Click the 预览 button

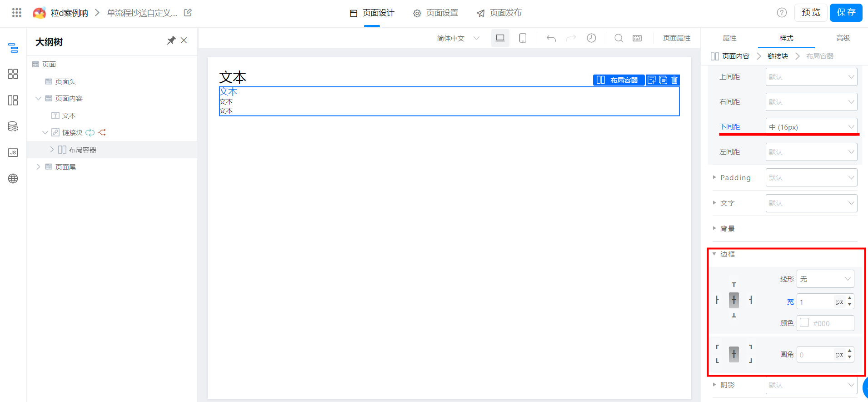[811, 13]
